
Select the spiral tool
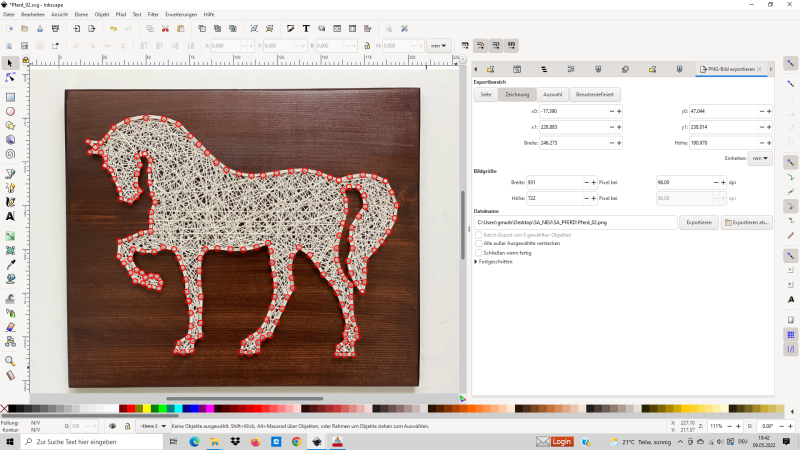pyautogui.click(x=10, y=154)
